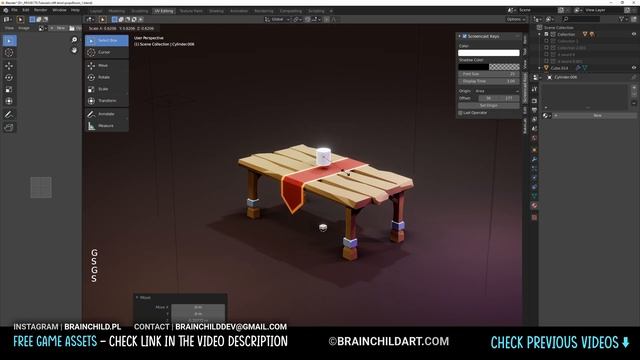Choose the UV editor's transform tool

tap(9, 101)
